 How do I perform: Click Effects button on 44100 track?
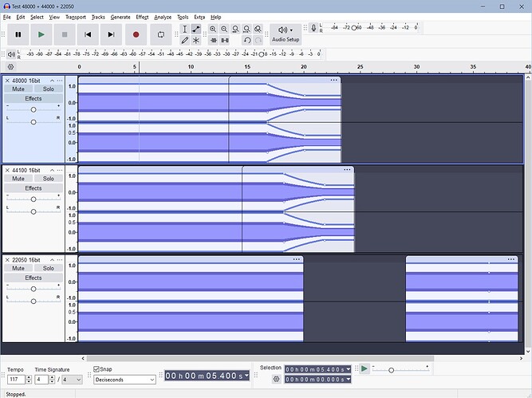click(x=33, y=188)
